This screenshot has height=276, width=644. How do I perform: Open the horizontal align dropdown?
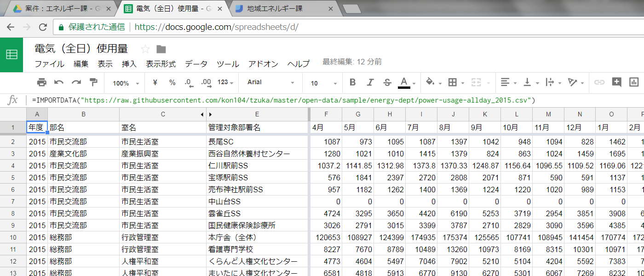point(508,83)
